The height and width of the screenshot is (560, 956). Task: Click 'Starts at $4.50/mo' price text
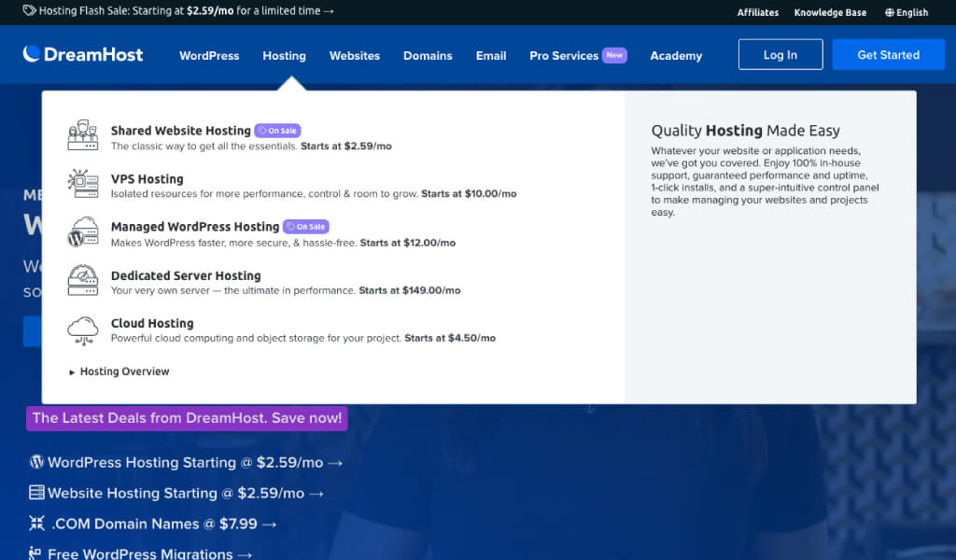[x=450, y=338]
